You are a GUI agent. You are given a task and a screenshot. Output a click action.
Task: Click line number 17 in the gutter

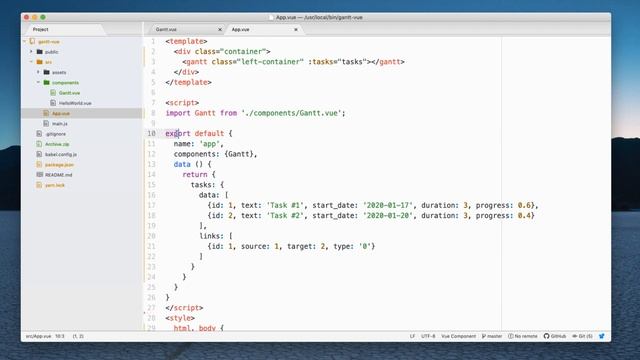click(151, 205)
